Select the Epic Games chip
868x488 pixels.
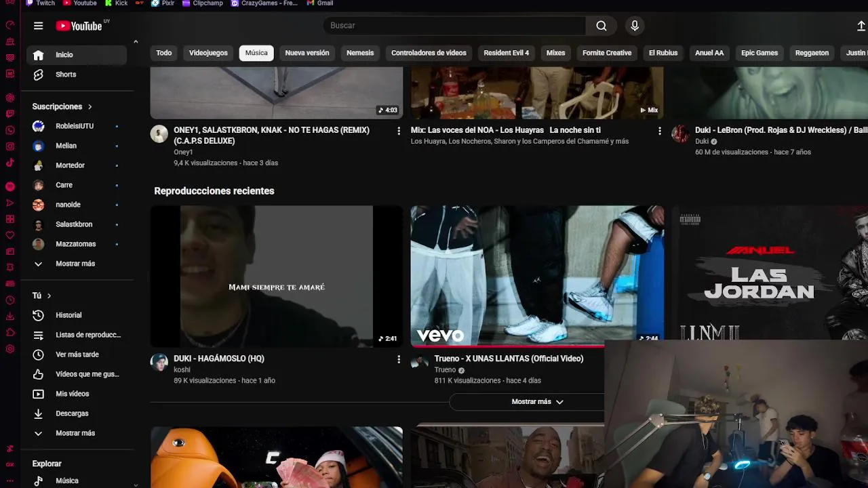(x=759, y=53)
